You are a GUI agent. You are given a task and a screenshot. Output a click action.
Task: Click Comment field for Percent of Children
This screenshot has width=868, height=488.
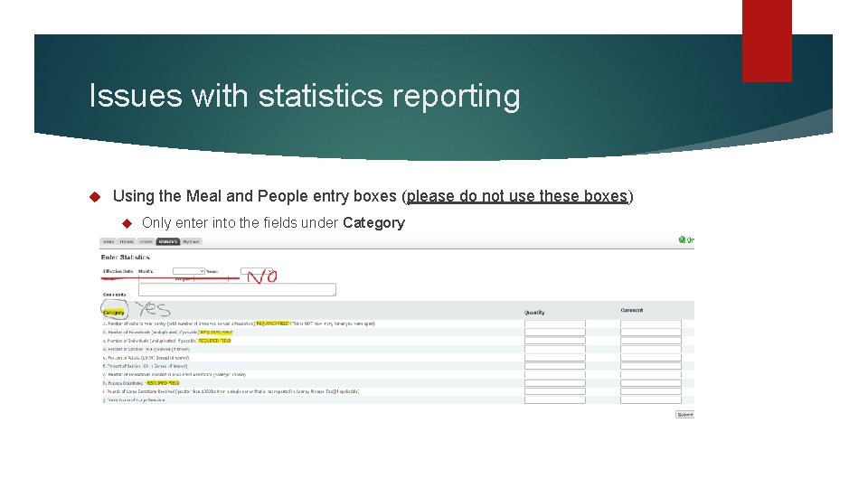tap(650, 349)
